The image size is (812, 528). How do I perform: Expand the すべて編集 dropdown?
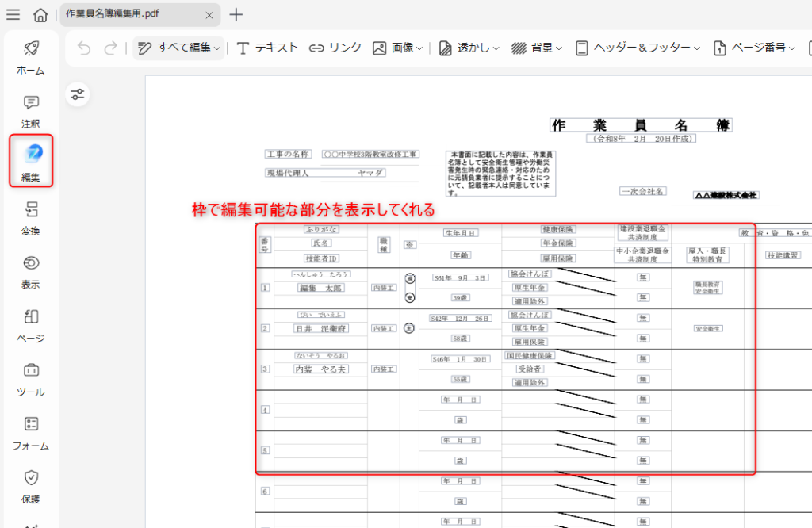pyautogui.click(x=178, y=48)
